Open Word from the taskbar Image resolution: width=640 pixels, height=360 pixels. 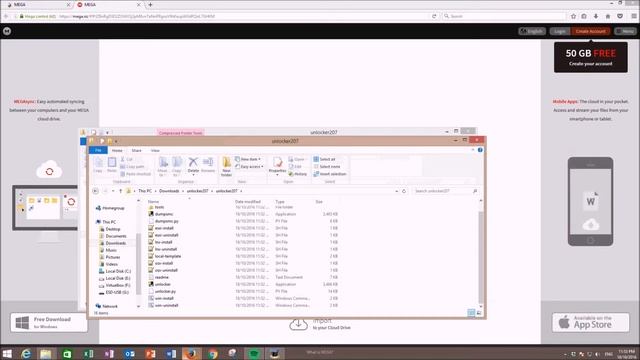(171, 353)
